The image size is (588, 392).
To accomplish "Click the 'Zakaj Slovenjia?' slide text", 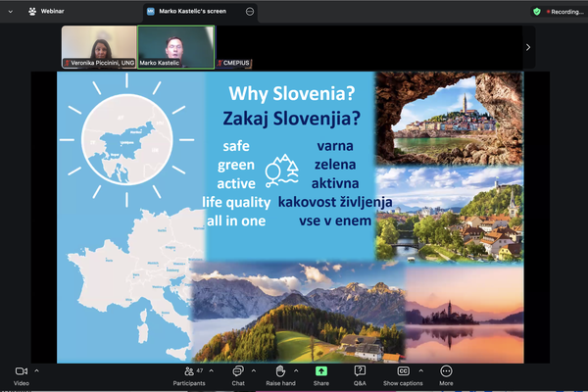I will 292,119.
